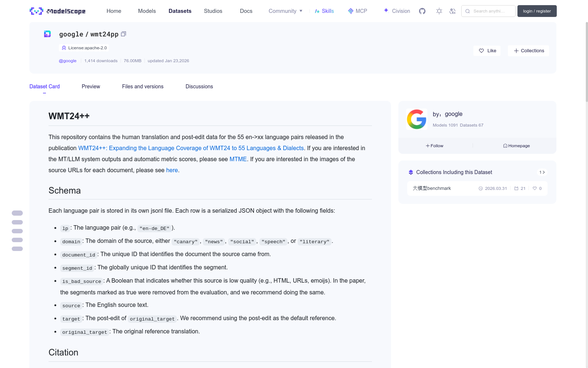Click the Collections Including this Dataset stack icon
The width and height of the screenshot is (588, 368).
click(x=411, y=172)
